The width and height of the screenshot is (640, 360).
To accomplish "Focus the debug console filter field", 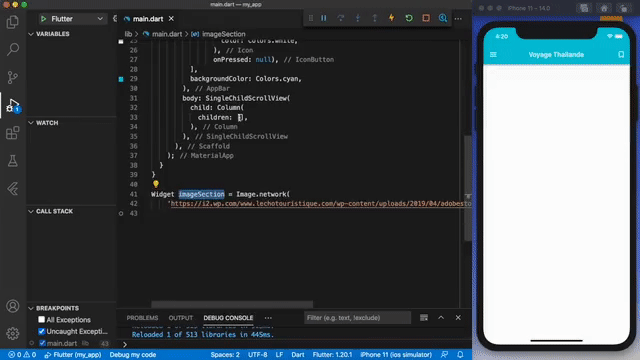I will pos(357,318).
